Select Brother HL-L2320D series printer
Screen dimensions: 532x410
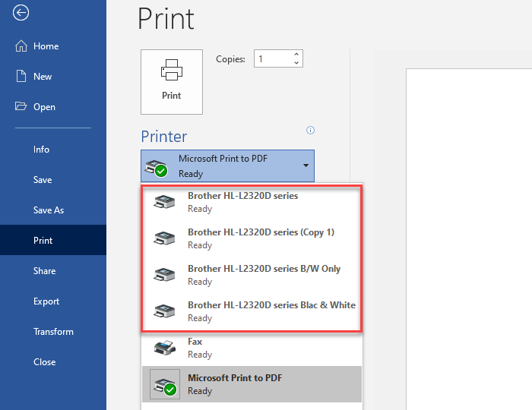[x=252, y=202]
